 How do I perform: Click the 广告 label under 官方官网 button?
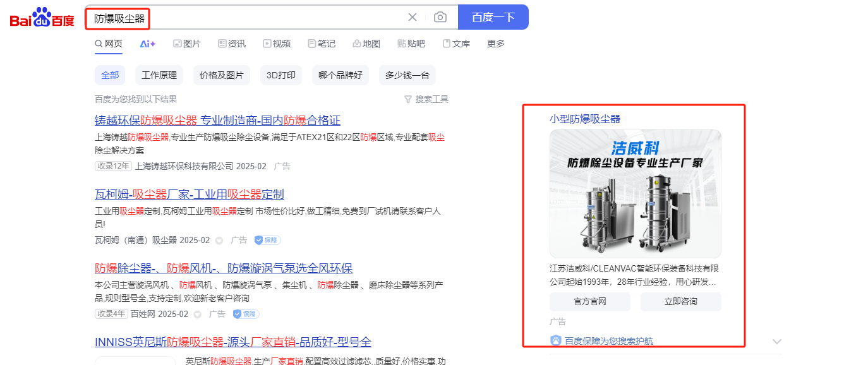click(558, 321)
